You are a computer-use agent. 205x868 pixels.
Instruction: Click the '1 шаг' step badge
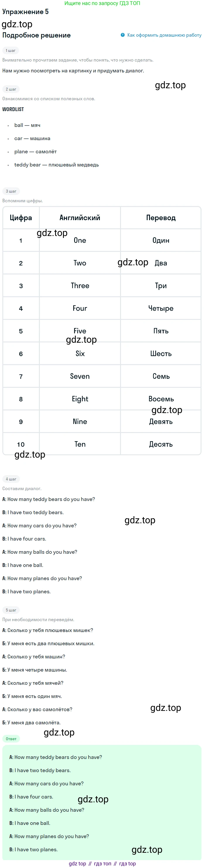[x=11, y=50]
